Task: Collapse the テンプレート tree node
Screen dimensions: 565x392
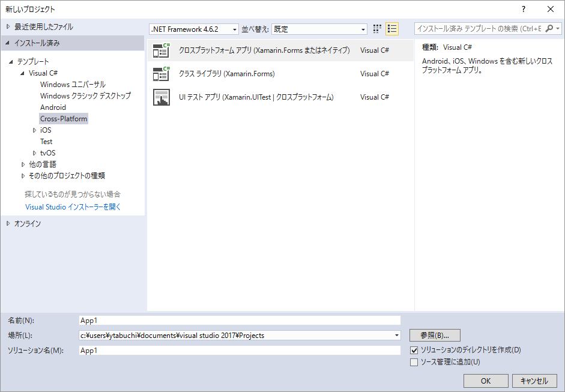Action: (11, 62)
